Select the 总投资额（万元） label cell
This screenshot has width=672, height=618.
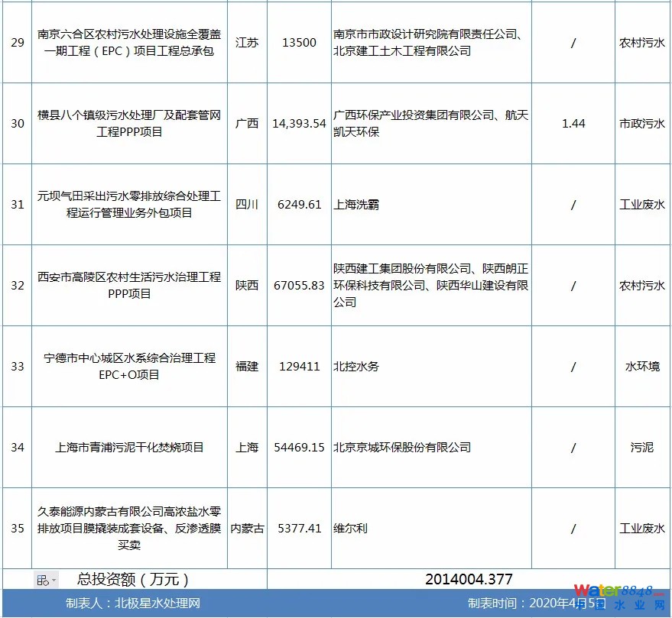(134, 580)
